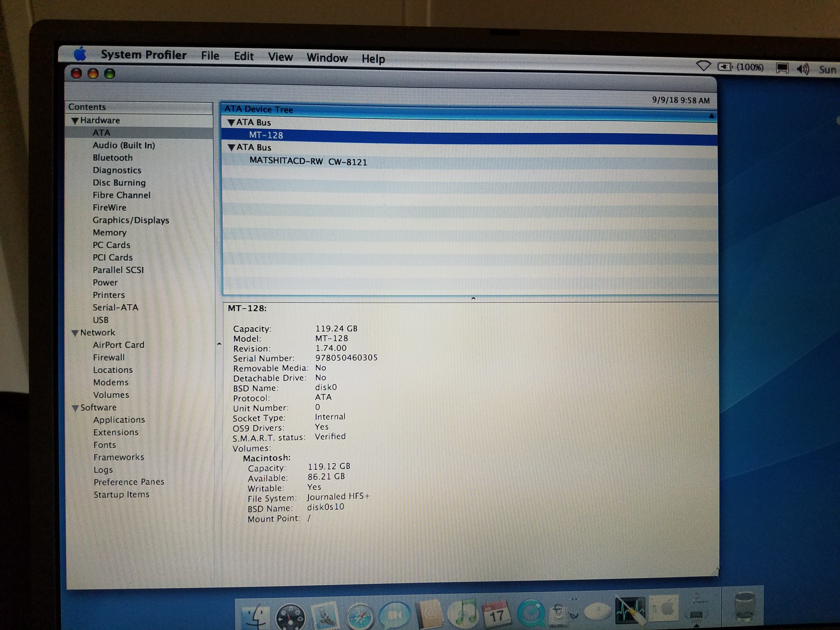The image size is (840, 630).
Task: Open the System Profiler application menu
Action: (144, 55)
